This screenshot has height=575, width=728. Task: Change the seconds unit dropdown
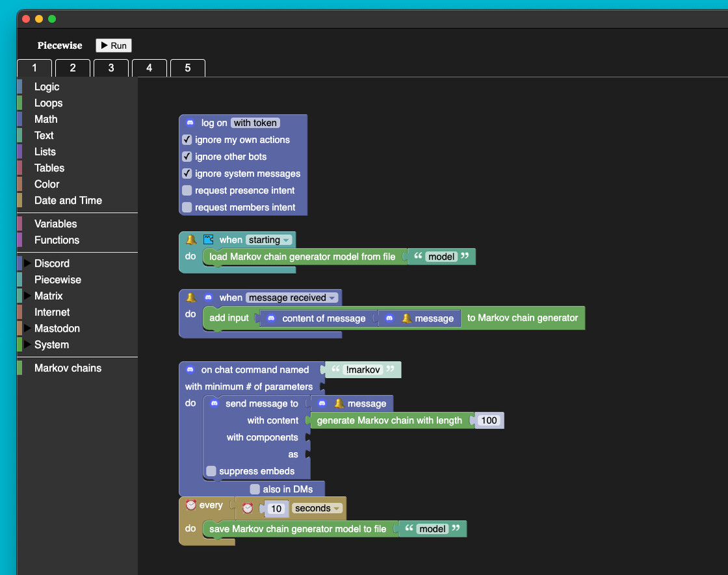pos(317,508)
